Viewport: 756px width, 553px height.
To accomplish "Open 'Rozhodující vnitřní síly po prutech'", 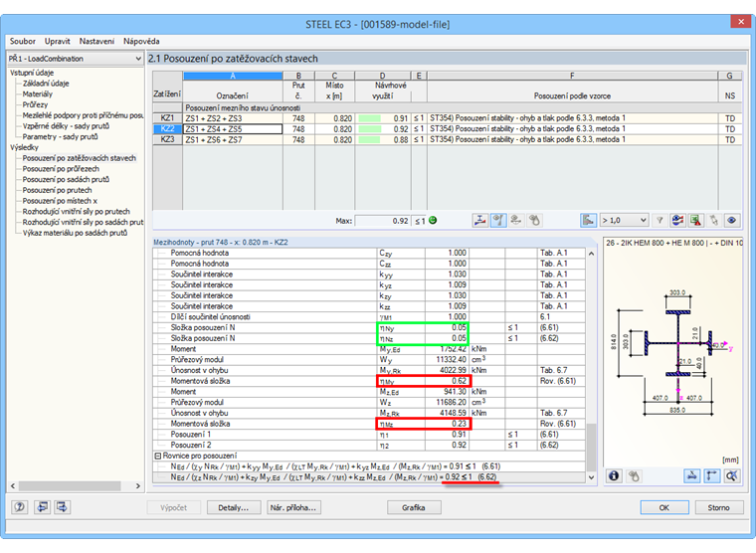I will [x=77, y=211].
